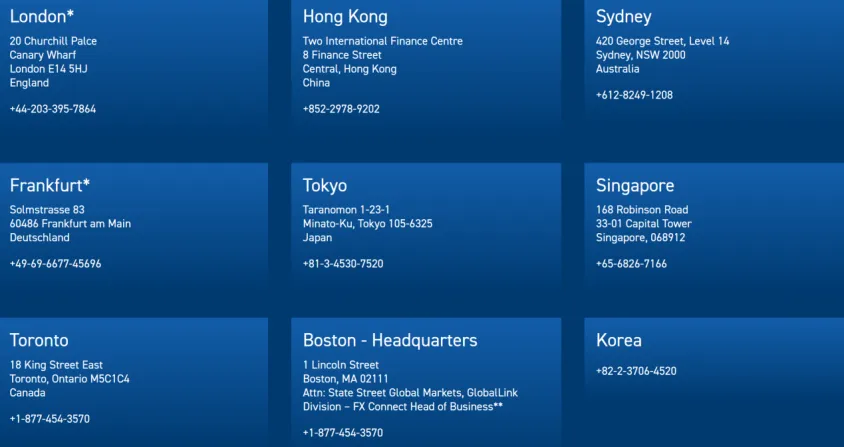The width and height of the screenshot is (844, 447).
Task: Select the Sydney phone +612-8249-1208
Action: pyautogui.click(x=634, y=95)
